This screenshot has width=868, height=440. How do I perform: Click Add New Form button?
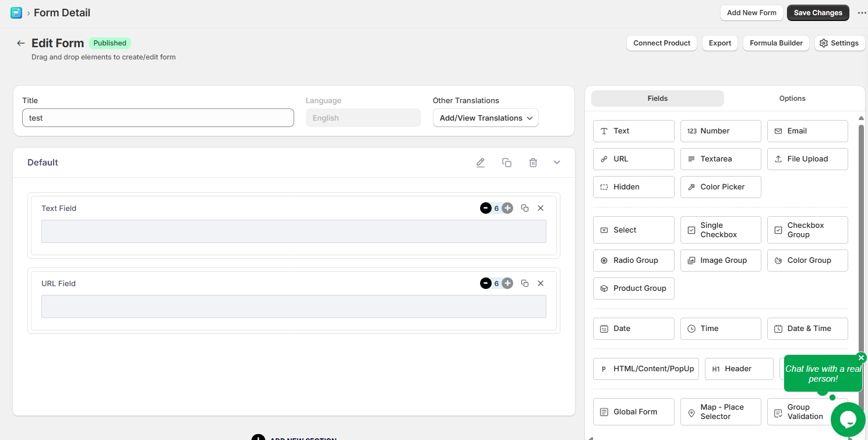751,13
